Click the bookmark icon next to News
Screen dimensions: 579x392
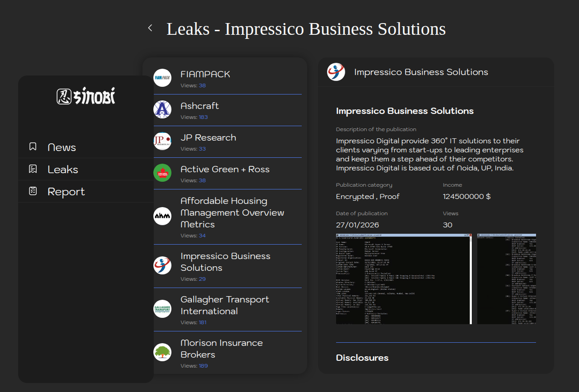(x=33, y=146)
